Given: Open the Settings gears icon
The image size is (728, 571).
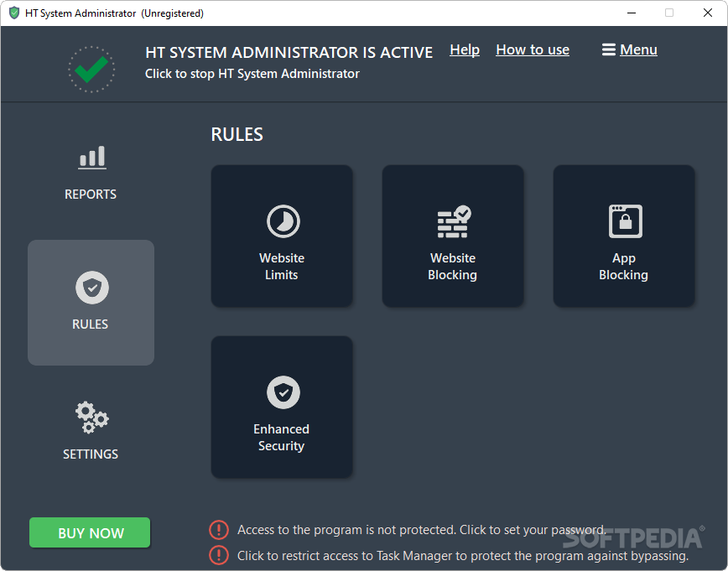Looking at the screenshot, I should tap(92, 418).
